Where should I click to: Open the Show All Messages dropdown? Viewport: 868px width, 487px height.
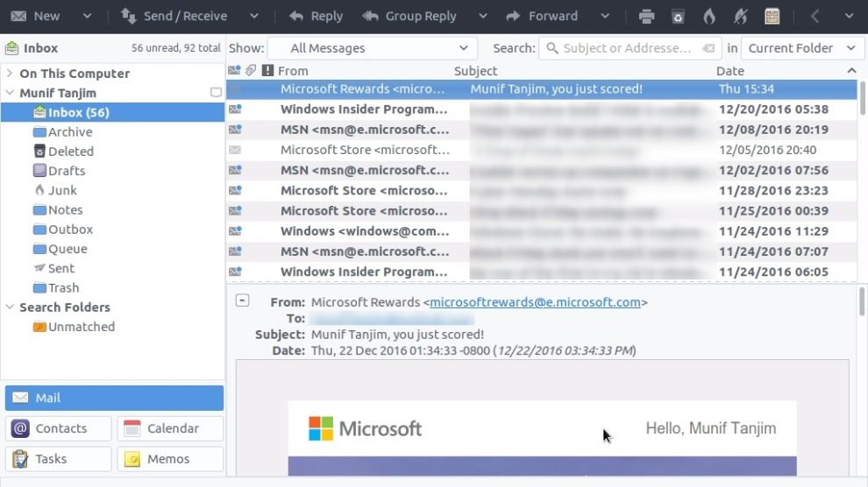pos(373,48)
